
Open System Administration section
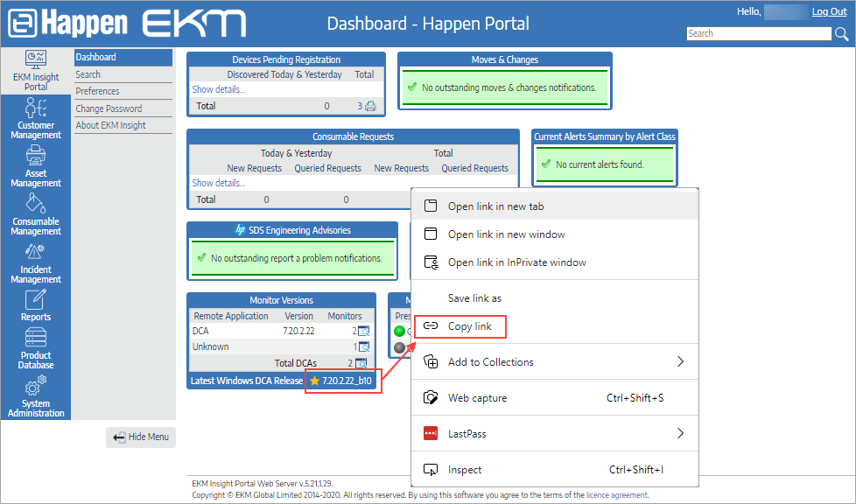tap(36, 396)
